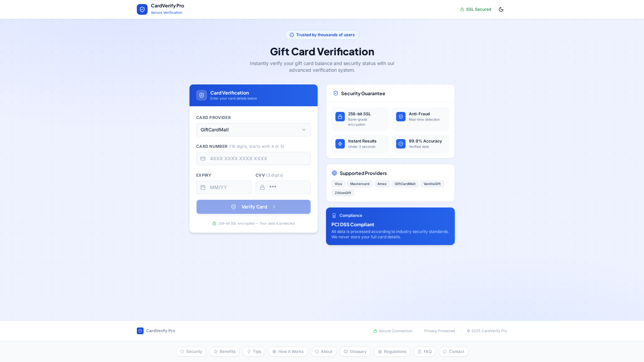
Task: Click the CardVerify Pro shield logo in header
Action: pos(142,9)
